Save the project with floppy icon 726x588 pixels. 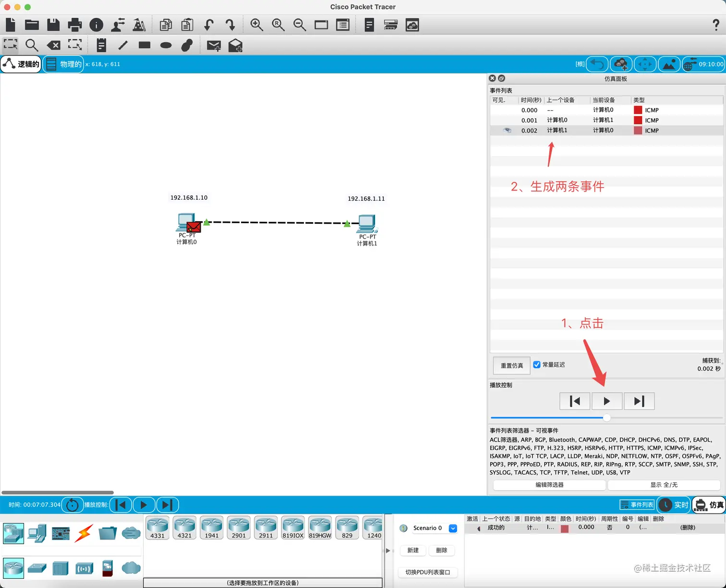[x=53, y=24]
